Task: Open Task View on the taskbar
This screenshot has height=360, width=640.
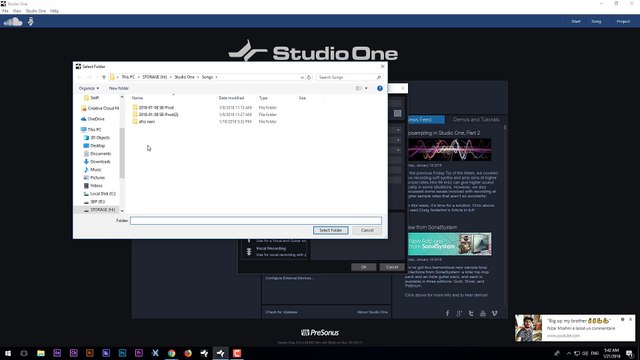Action: [24, 353]
